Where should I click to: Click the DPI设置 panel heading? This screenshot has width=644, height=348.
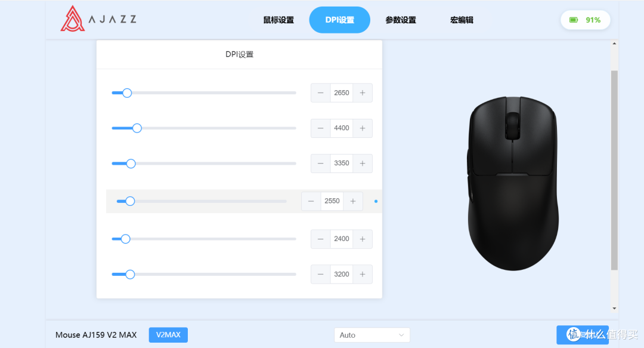pos(240,54)
